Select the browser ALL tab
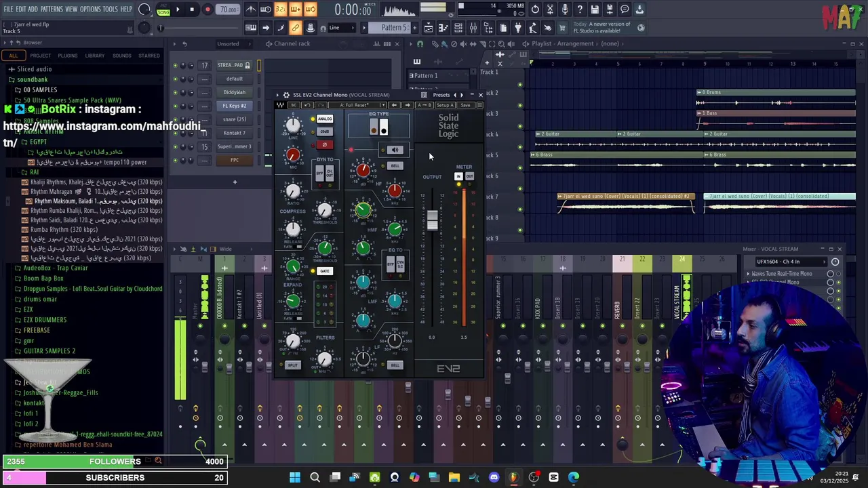 click(x=13, y=56)
